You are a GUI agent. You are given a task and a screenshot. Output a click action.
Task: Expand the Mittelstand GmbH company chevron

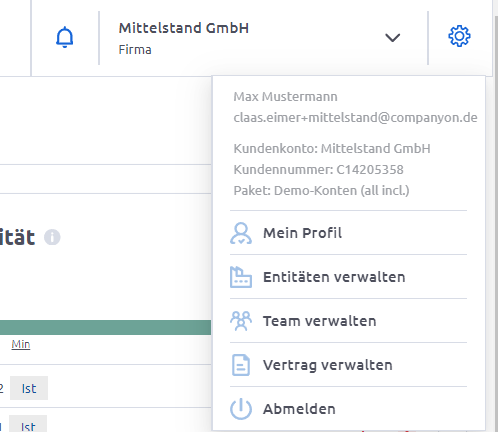pyautogui.click(x=392, y=37)
